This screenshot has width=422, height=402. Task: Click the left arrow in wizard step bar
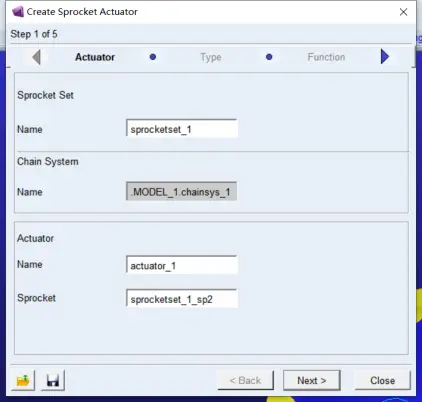(37, 57)
